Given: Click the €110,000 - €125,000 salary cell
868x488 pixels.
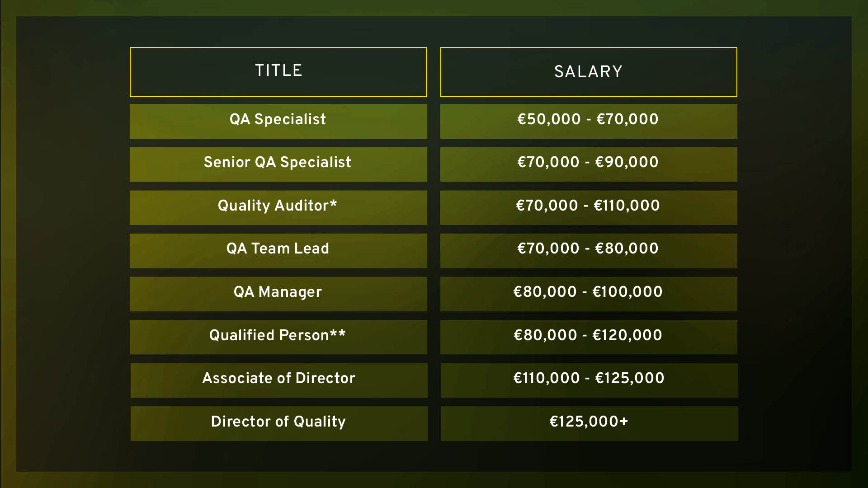Looking at the screenshot, I should point(590,380).
